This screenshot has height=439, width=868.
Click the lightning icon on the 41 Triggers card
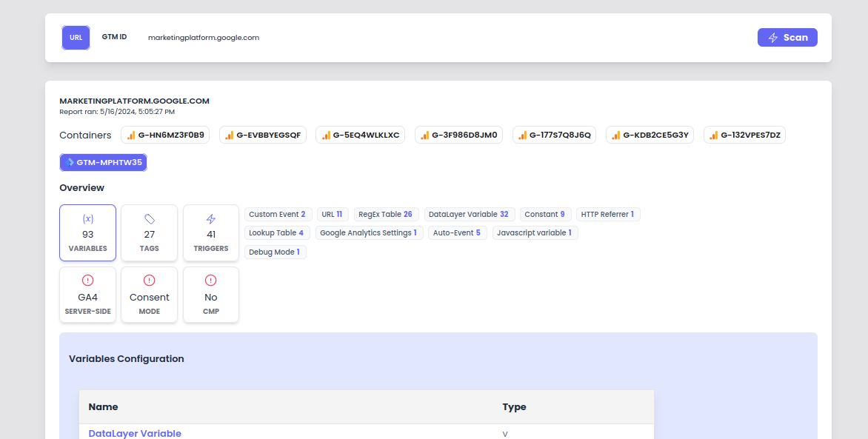(x=210, y=220)
